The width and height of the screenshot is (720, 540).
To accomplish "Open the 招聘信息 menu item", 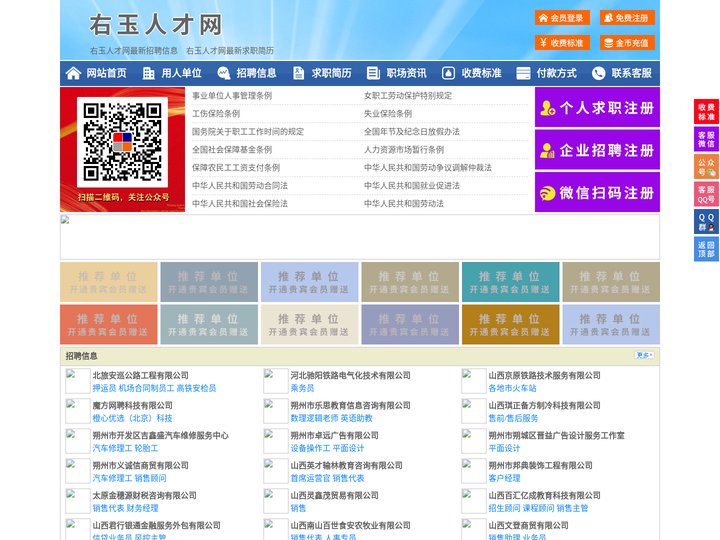I will click(x=256, y=73).
